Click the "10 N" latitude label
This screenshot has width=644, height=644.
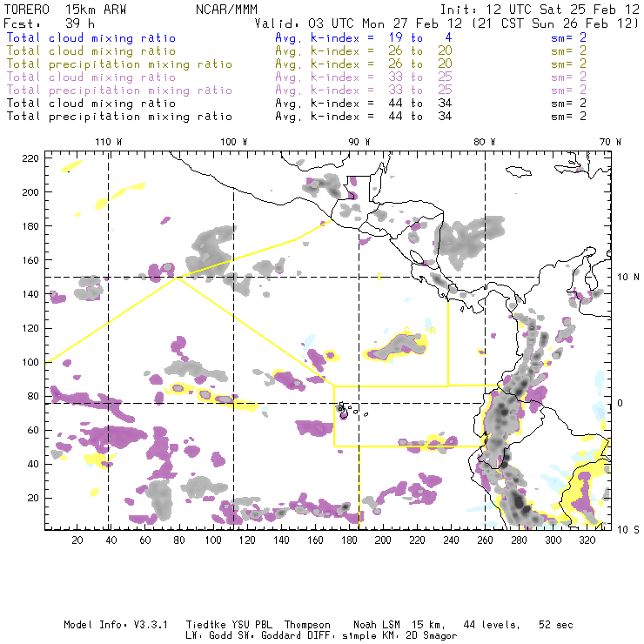(628, 278)
